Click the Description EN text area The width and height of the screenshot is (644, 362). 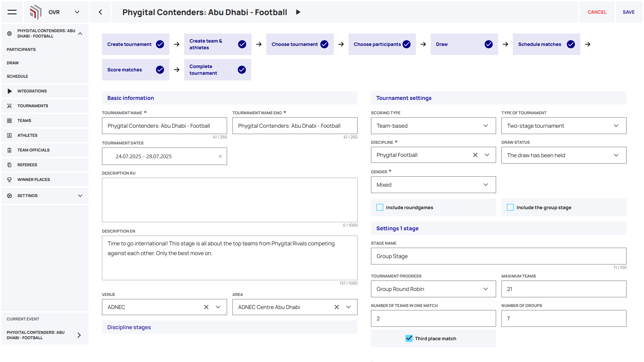coord(230,258)
